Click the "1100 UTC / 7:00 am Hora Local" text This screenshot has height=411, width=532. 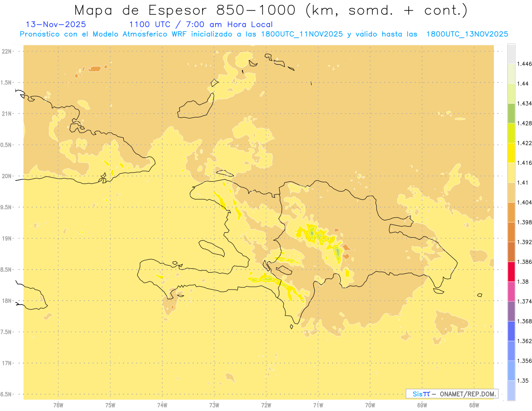(201, 24)
